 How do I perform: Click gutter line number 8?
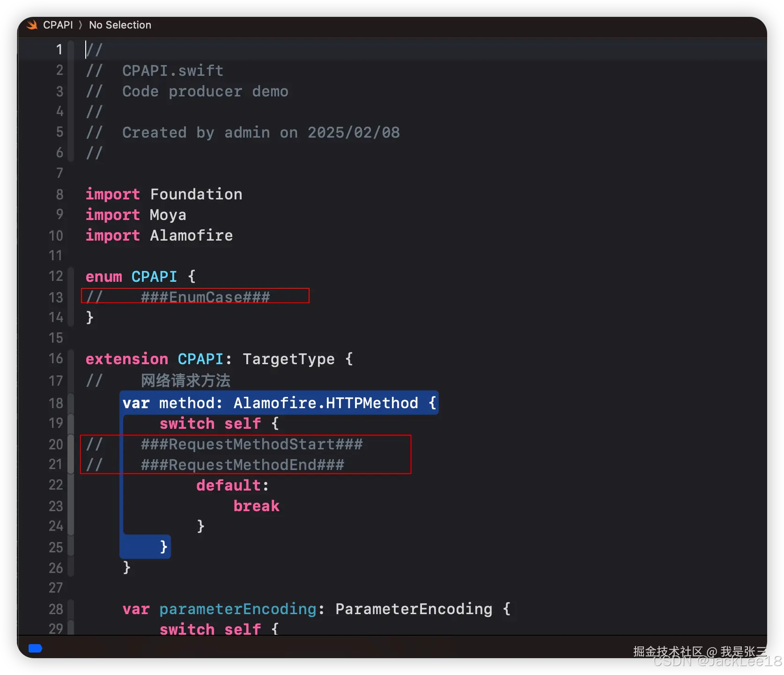tap(59, 194)
